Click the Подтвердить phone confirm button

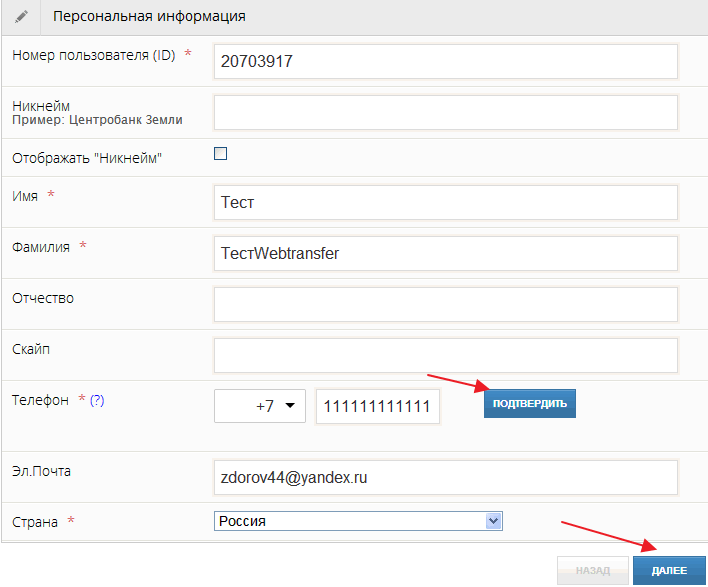pyautogui.click(x=530, y=403)
